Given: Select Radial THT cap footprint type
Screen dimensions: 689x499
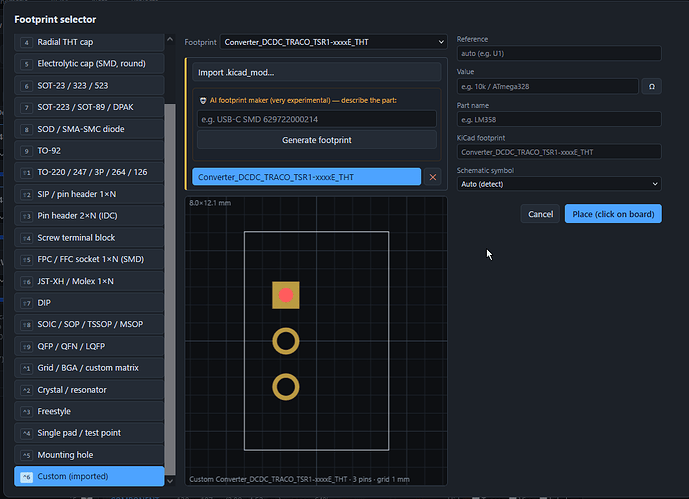Looking at the screenshot, I should [x=89, y=42].
